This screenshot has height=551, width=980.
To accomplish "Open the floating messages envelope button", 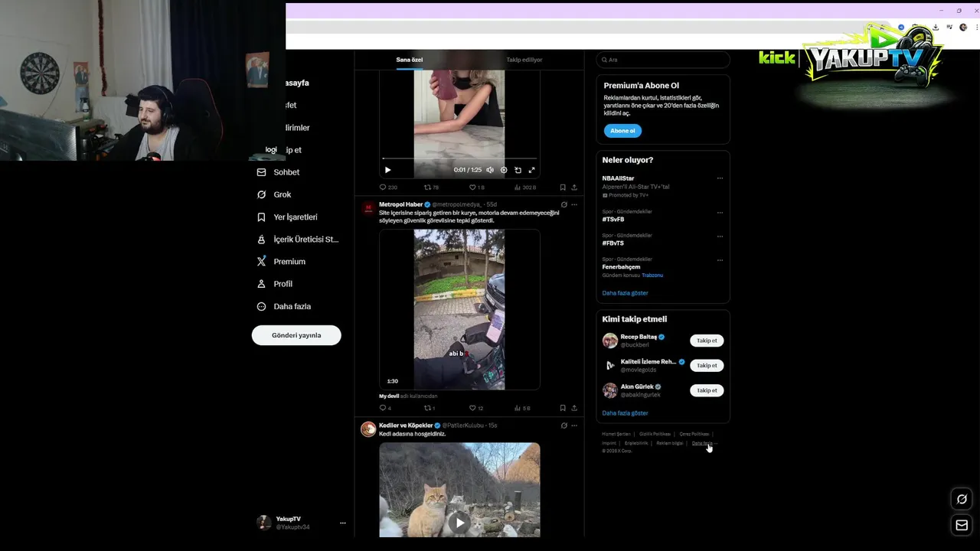I will point(962,525).
